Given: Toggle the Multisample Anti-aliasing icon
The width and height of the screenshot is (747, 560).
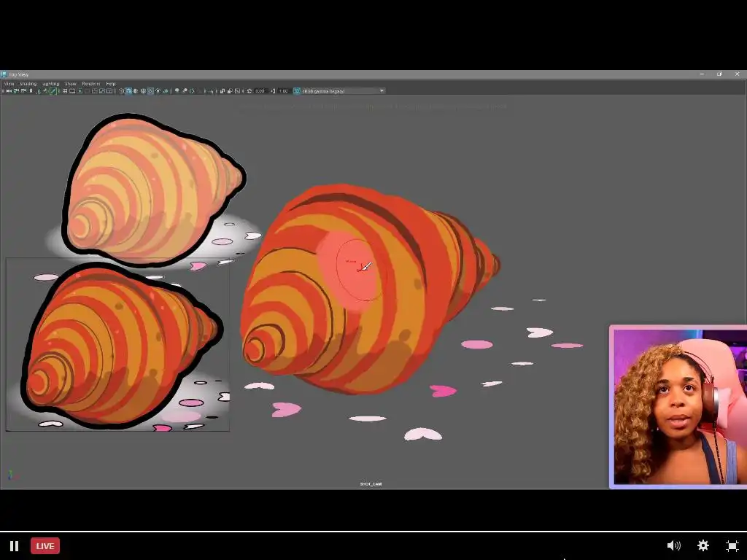Looking at the screenshot, I should [192, 91].
